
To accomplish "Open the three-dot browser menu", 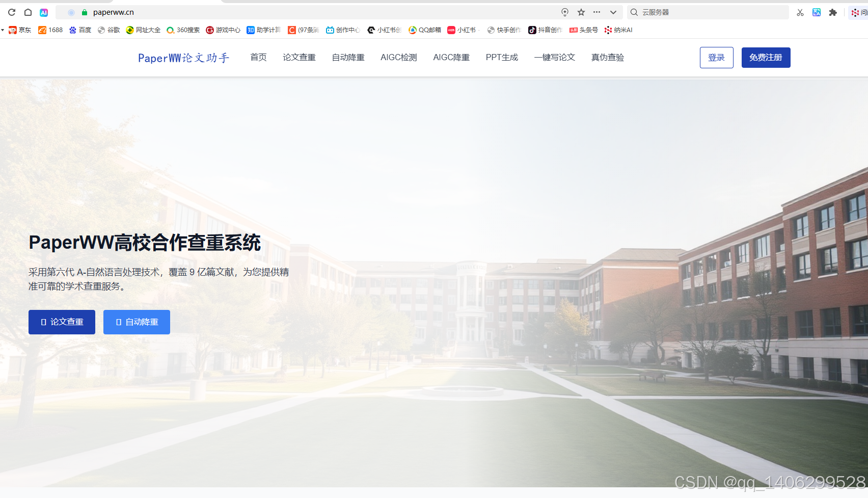I will [597, 12].
